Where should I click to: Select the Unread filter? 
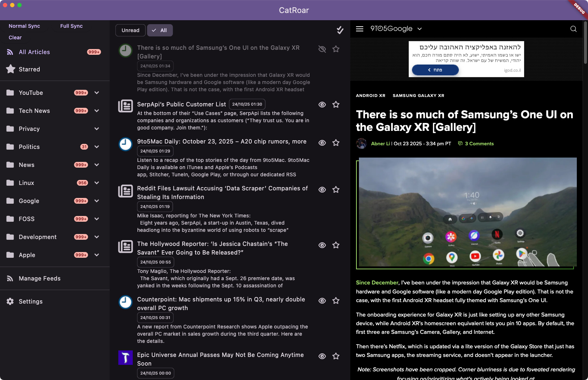point(130,30)
